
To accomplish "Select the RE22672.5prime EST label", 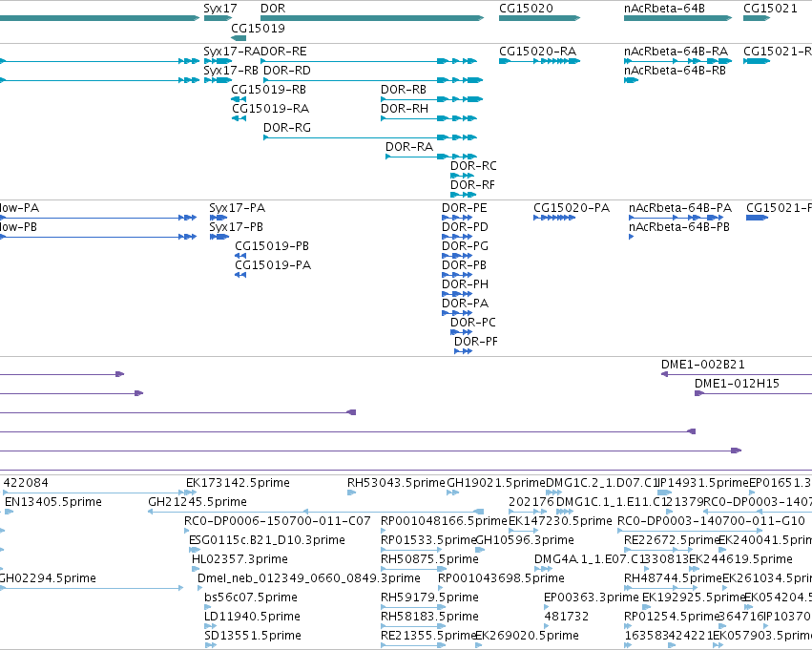I will pos(672,541).
